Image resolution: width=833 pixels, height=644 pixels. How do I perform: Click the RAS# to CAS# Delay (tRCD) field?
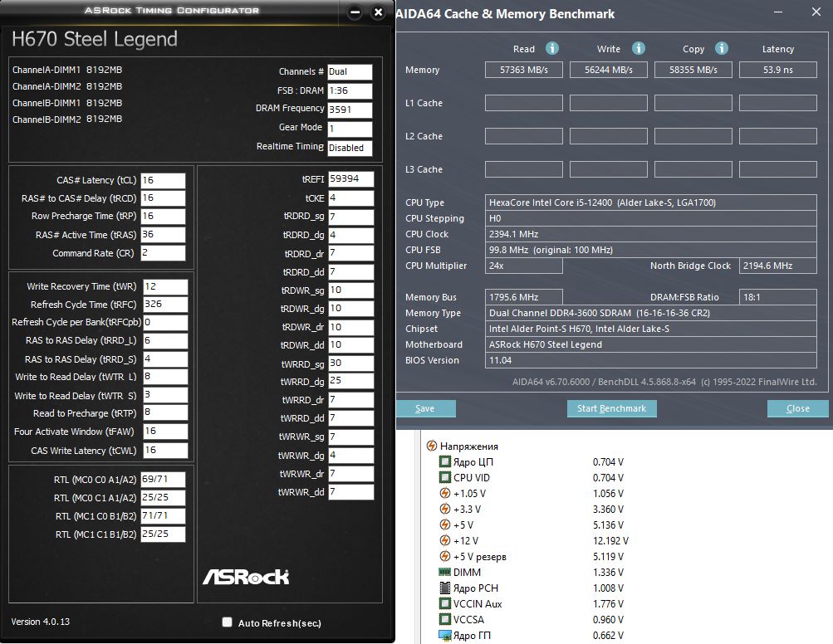163,198
